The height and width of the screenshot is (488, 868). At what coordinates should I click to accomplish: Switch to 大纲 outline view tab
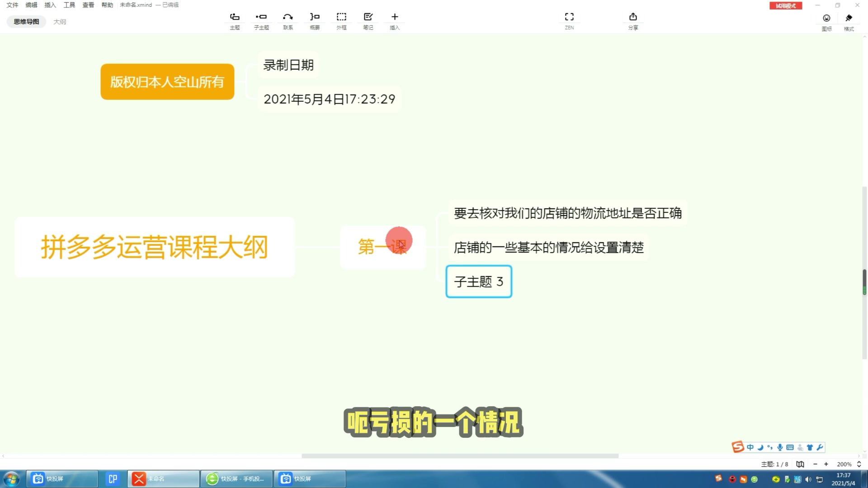click(x=60, y=22)
